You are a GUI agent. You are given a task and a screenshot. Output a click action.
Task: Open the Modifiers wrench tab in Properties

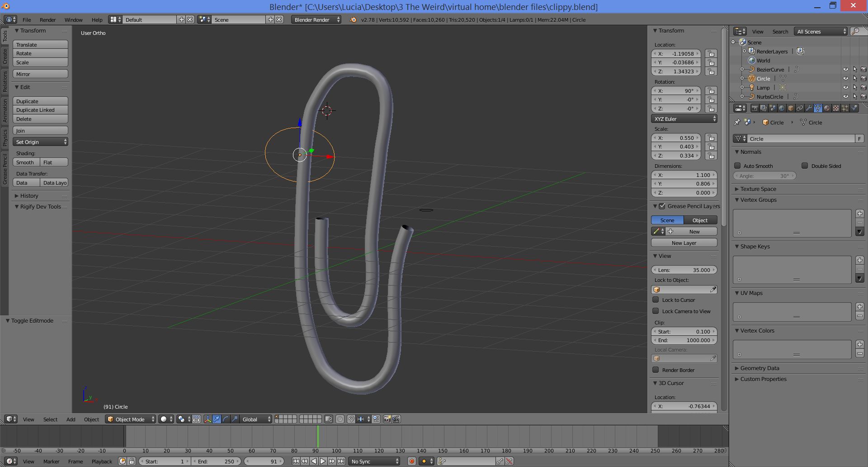[809, 108]
